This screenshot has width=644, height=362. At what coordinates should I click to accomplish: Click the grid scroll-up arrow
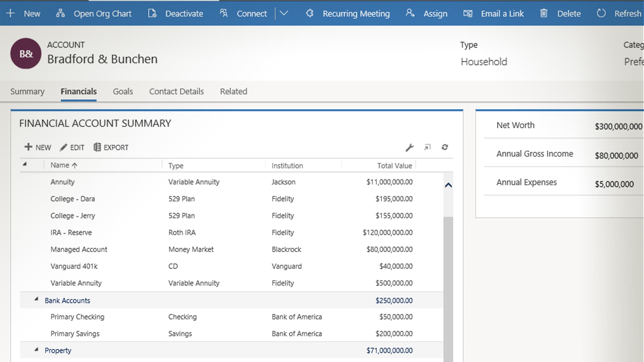point(448,185)
